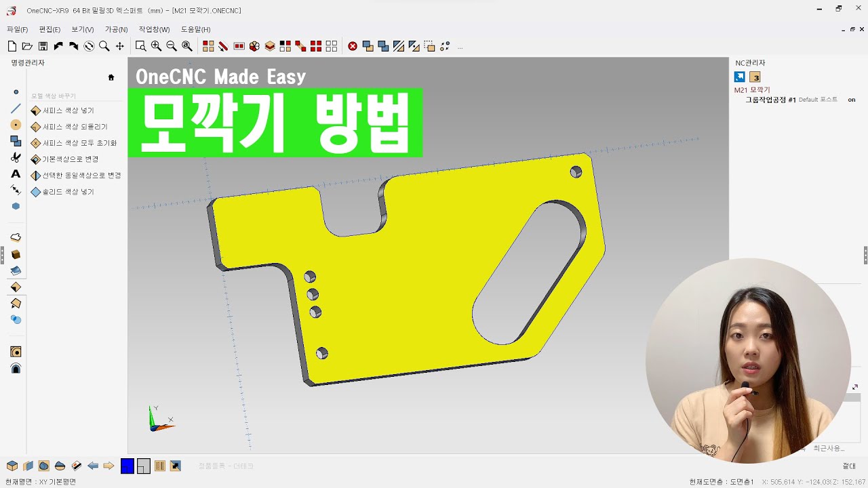
Task: Open the 가공(N) menu
Action: [117, 30]
